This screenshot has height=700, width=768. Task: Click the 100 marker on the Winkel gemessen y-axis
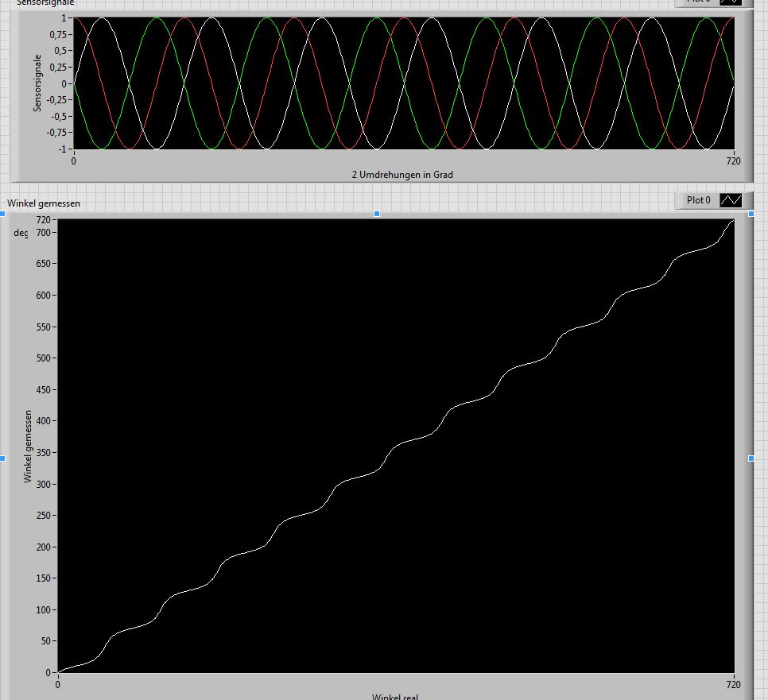44,610
